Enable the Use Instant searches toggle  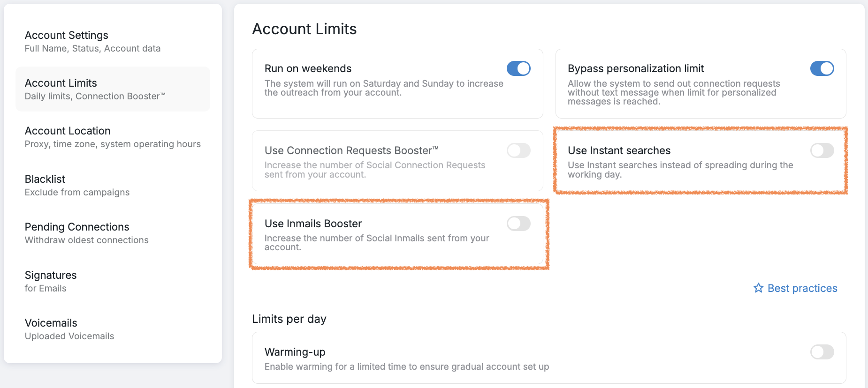coord(822,150)
